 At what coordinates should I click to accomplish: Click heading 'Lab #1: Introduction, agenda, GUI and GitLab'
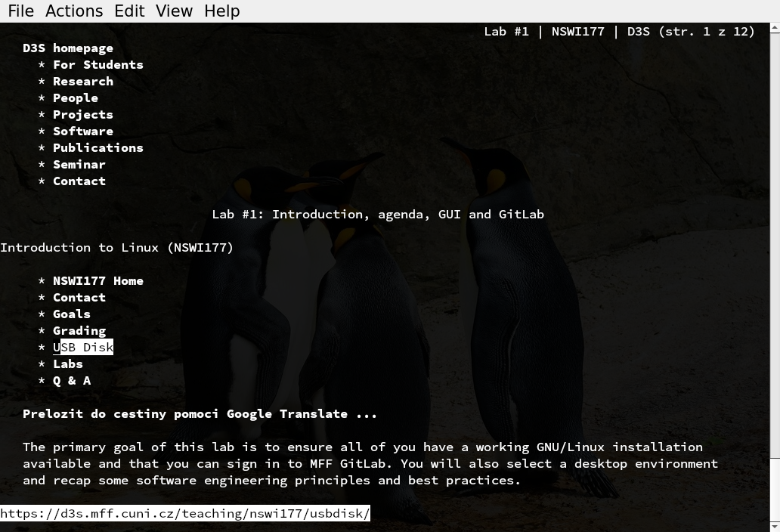(378, 215)
